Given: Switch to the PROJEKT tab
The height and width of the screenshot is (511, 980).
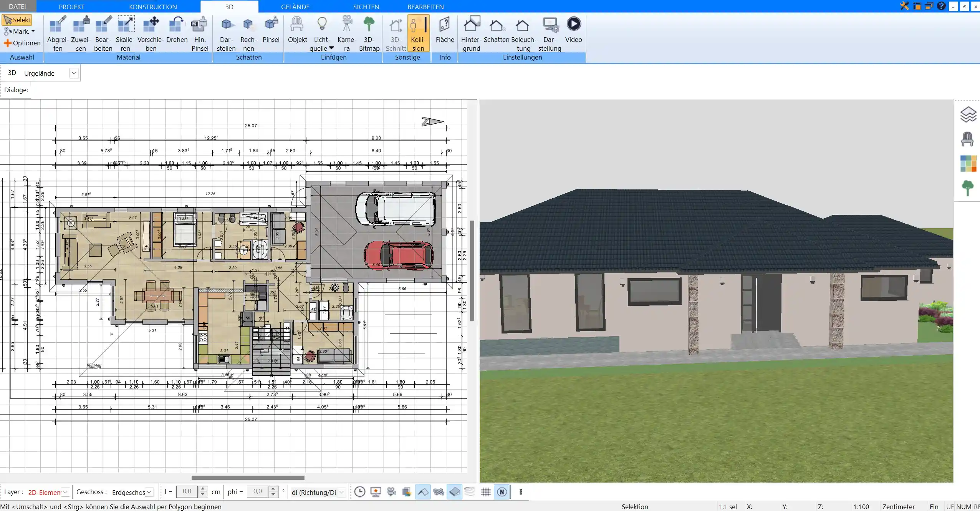Looking at the screenshot, I should [x=71, y=7].
